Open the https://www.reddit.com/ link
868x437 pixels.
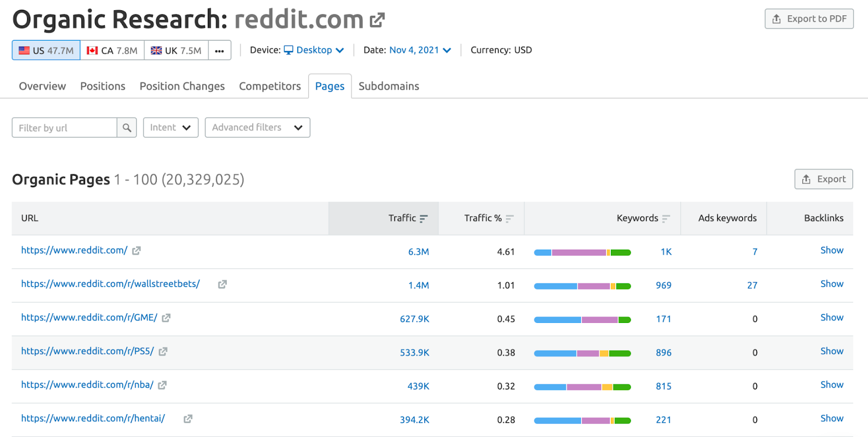point(74,250)
